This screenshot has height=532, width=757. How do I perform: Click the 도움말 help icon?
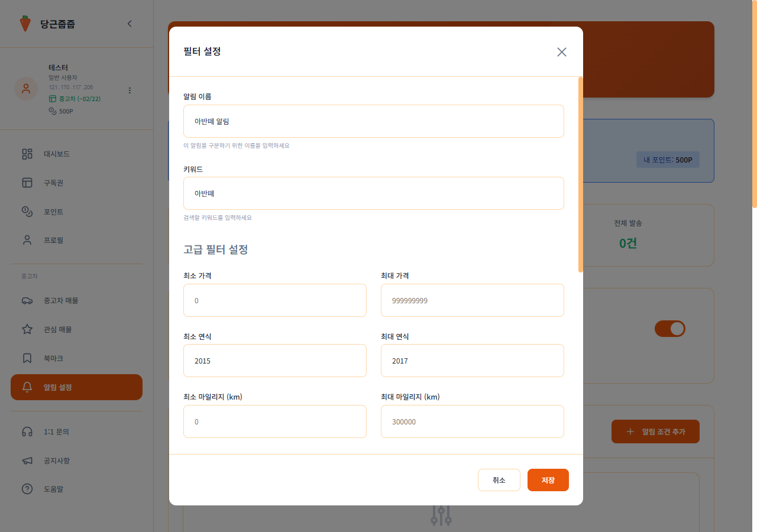[27, 489]
